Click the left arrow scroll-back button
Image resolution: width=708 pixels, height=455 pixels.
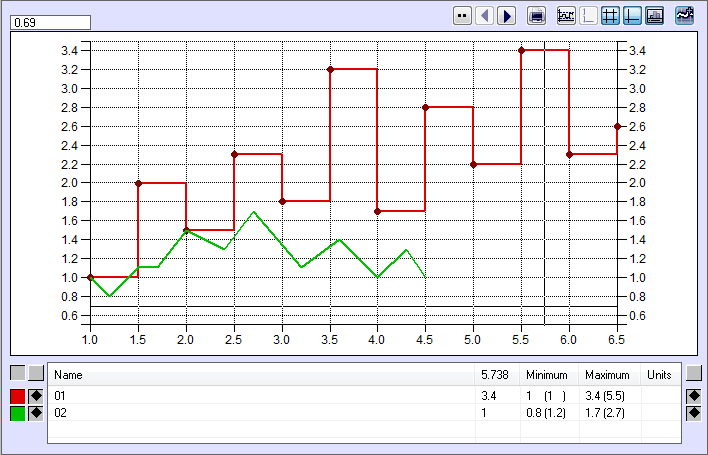(x=485, y=16)
